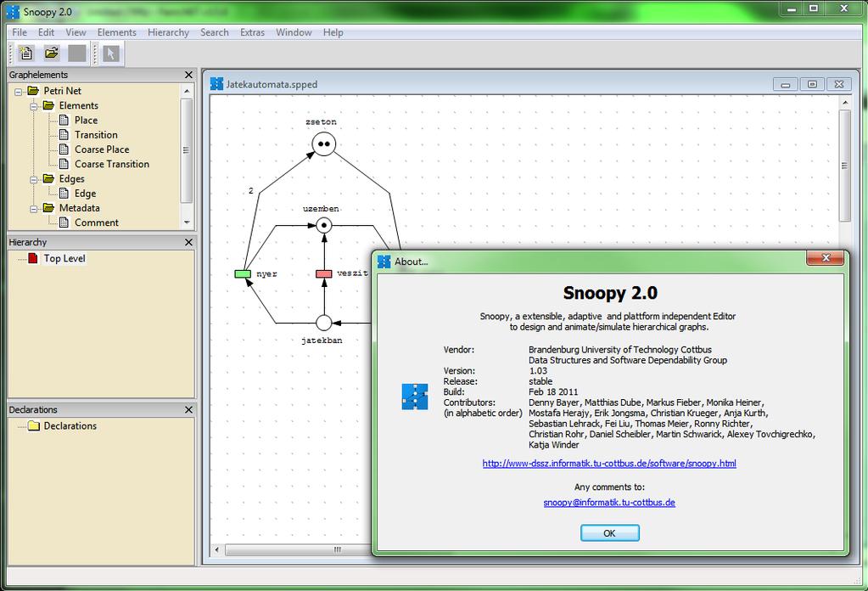Close the Hierarchy panel

point(188,242)
